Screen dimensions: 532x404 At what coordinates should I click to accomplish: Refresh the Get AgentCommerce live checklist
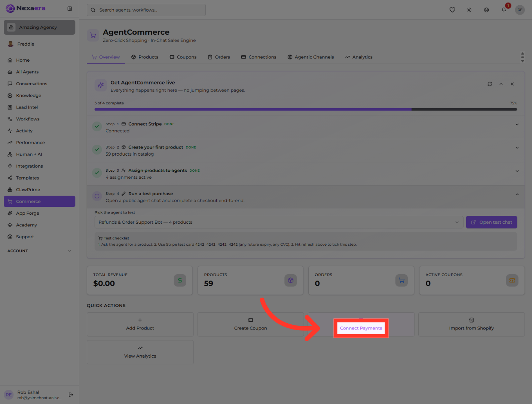point(490,84)
